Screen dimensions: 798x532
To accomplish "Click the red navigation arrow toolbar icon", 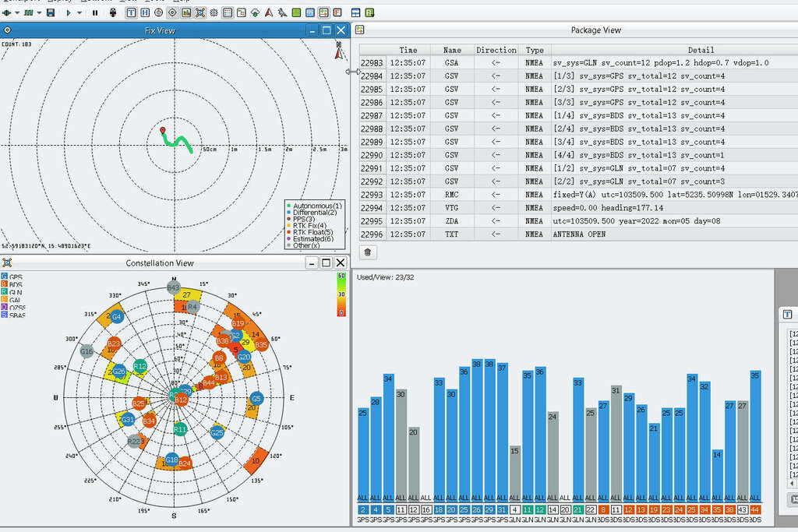I will point(268,12).
